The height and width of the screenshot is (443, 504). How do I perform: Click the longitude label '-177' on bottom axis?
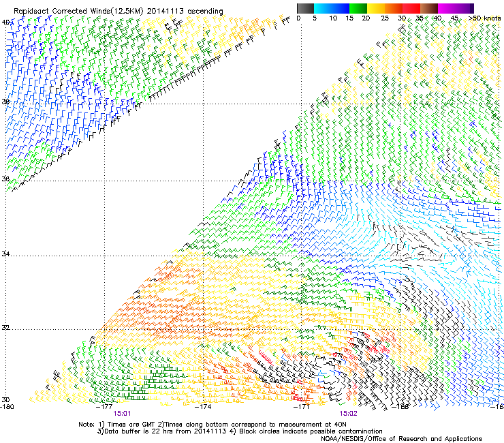pos(104,407)
